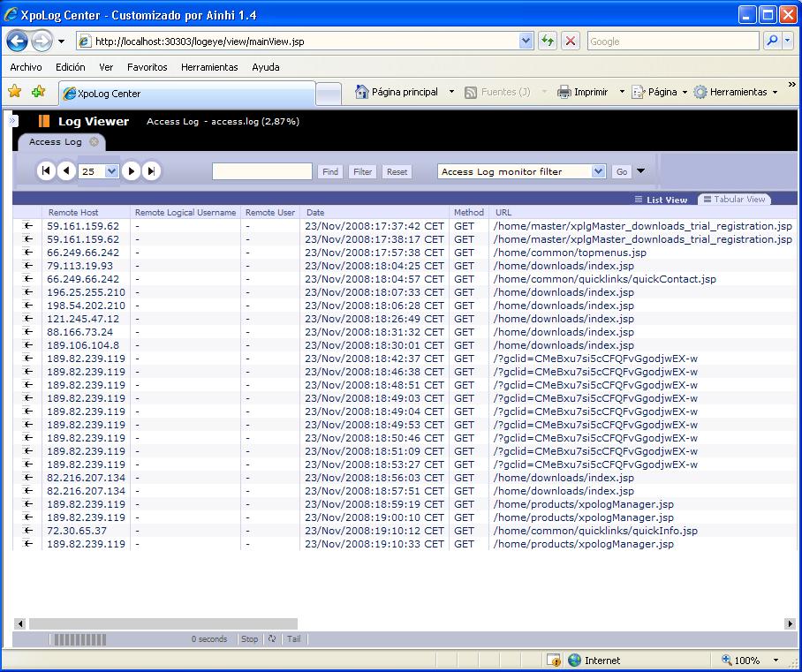Expand the black arrow menu beside Go
The image size is (802, 672).
click(x=640, y=170)
